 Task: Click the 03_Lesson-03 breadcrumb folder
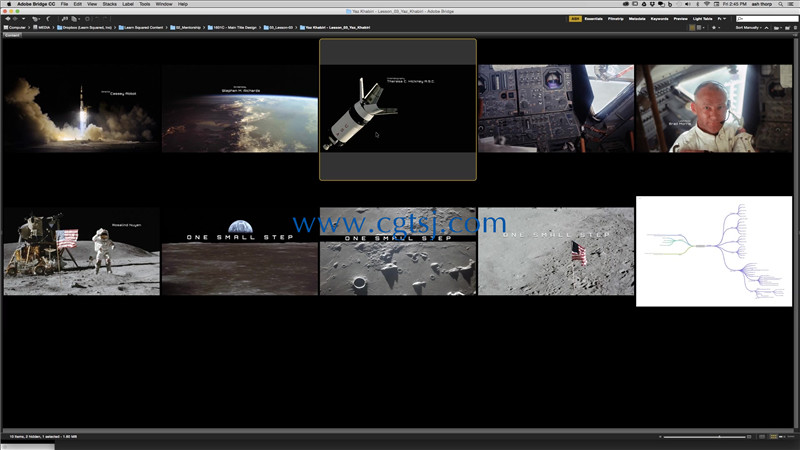278,28
